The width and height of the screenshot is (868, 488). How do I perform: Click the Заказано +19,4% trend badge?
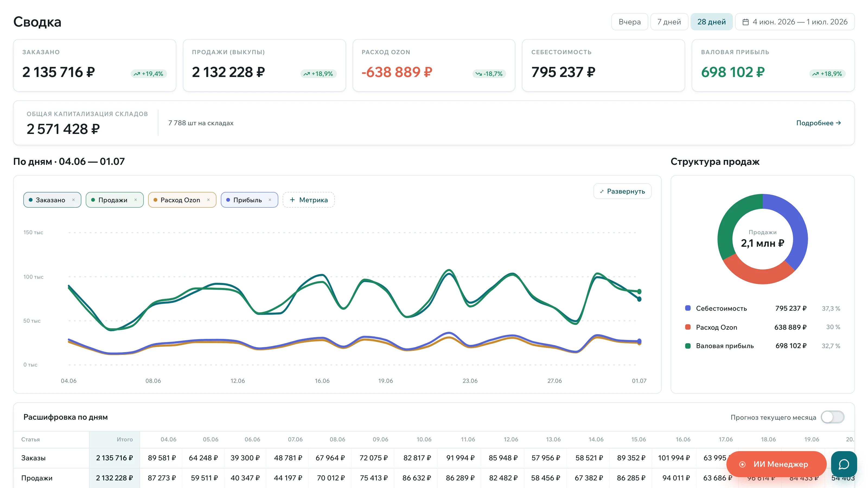pyautogui.click(x=149, y=74)
